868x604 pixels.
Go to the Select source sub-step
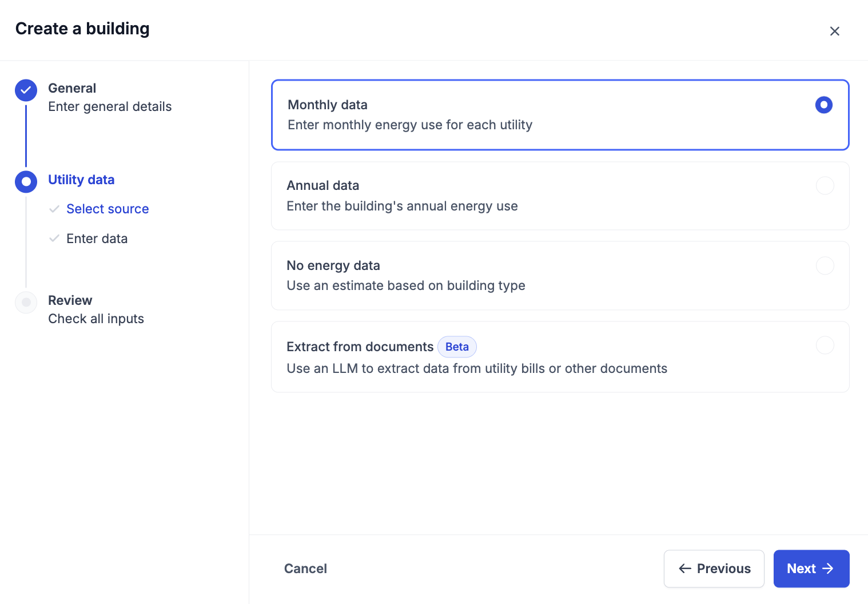tap(107, 209)
